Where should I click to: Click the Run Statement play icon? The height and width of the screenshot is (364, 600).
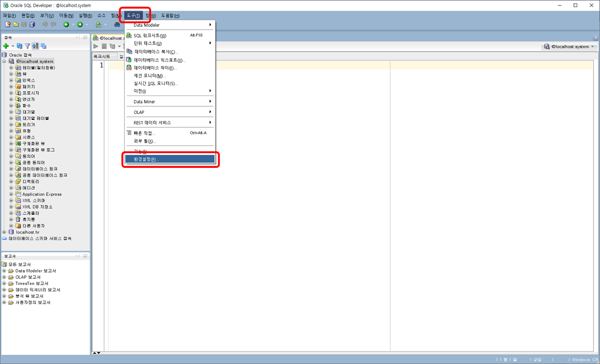click(x=96, y=47)
